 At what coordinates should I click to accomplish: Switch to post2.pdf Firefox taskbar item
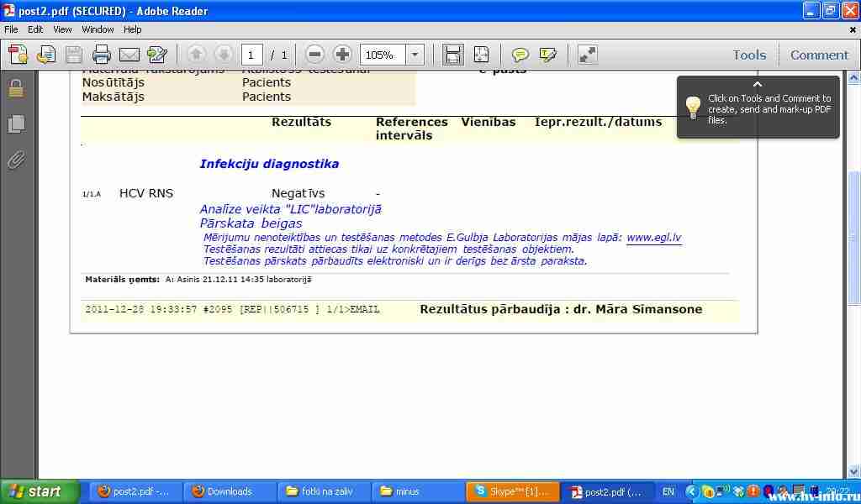click(x=134, y=491)
